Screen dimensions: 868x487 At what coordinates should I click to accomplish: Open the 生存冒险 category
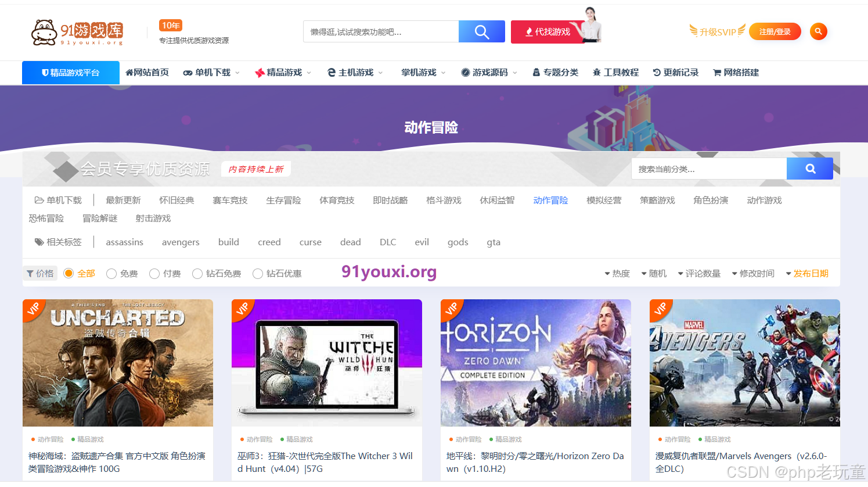coord(283,200)
